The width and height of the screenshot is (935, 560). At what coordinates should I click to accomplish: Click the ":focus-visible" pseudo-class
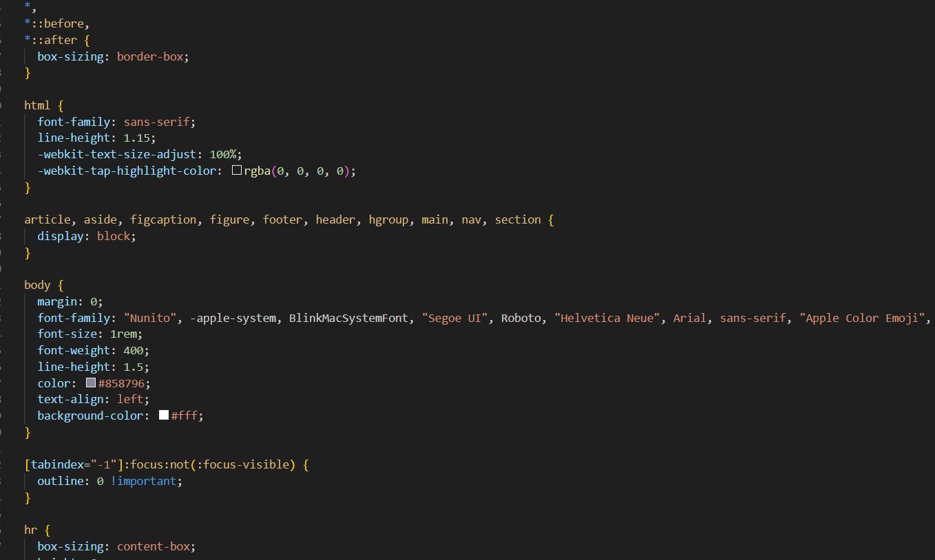tap(243, 464)
